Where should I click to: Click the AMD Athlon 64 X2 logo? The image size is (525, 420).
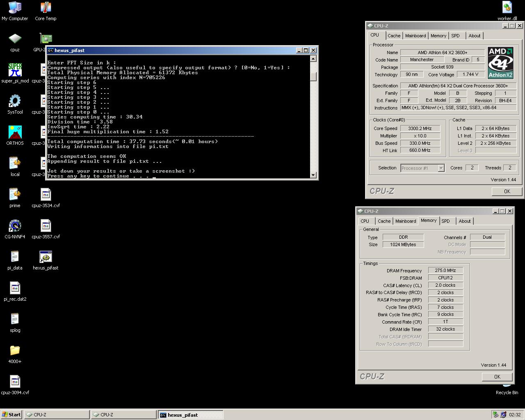[500, 63]
